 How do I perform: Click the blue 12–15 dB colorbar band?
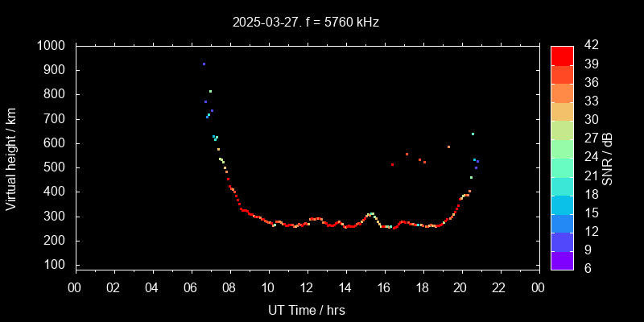(x=562, y=223)
